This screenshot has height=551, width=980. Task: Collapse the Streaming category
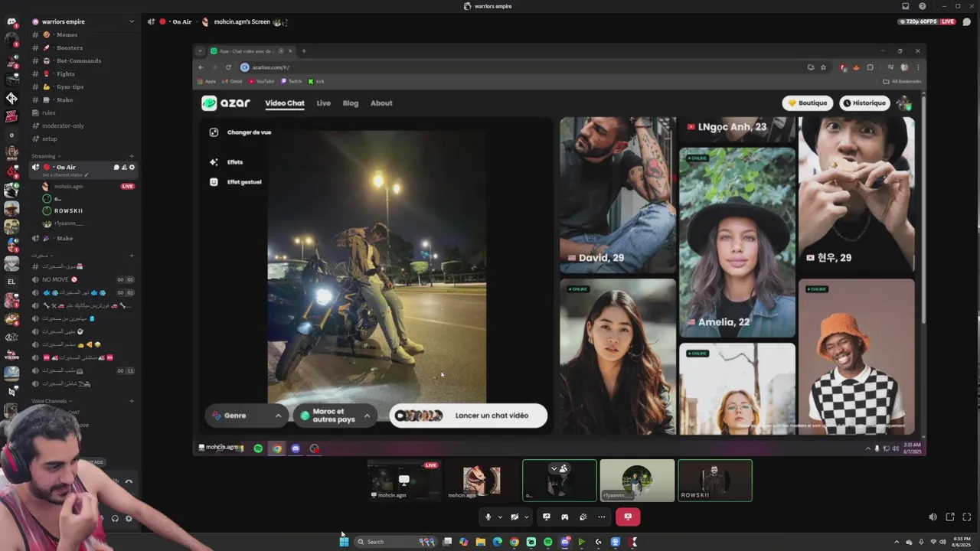point(44,156)
